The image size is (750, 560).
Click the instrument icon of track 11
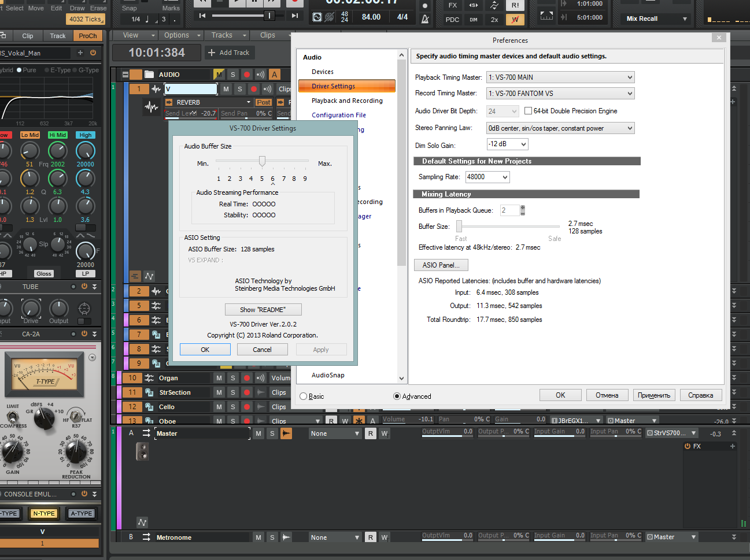tap(149, 392)
